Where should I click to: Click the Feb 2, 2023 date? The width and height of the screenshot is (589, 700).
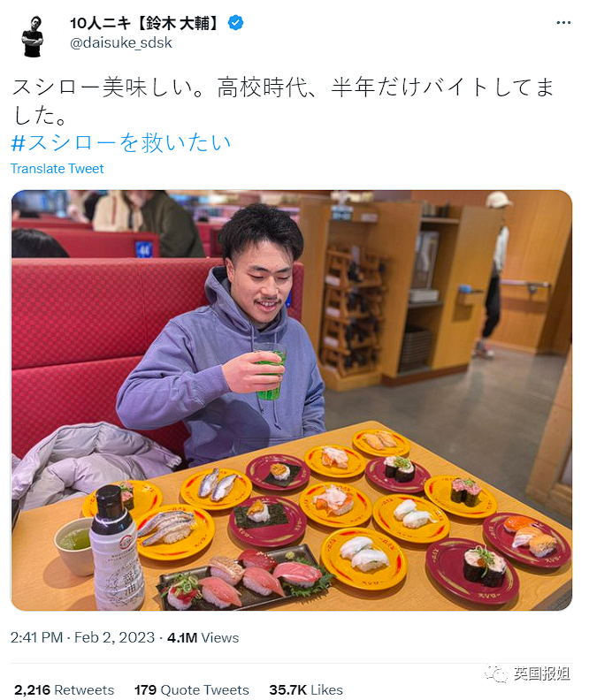[x=114, y=637]
